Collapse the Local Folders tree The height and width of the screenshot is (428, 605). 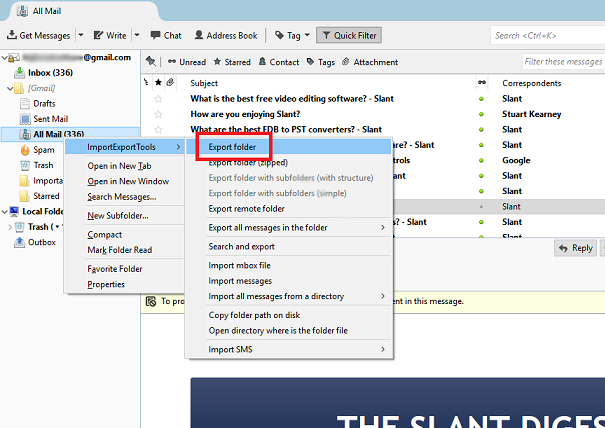pos(5,212)
